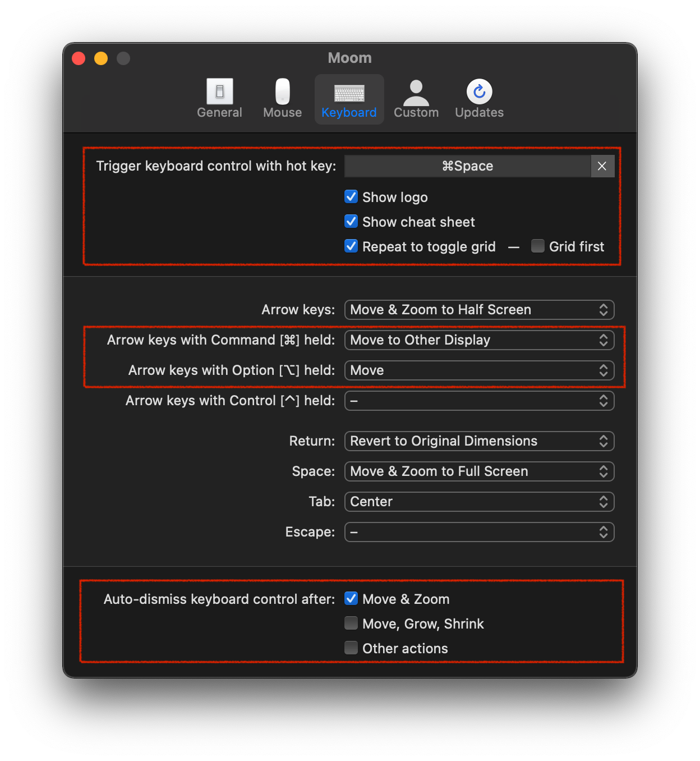
Task: Open Arrow keys with Control held dropdown
Action: [480, 401]
